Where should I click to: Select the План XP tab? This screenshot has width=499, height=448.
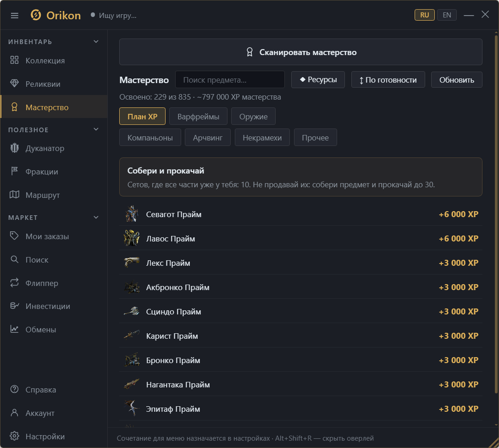[x=142, y=116]
